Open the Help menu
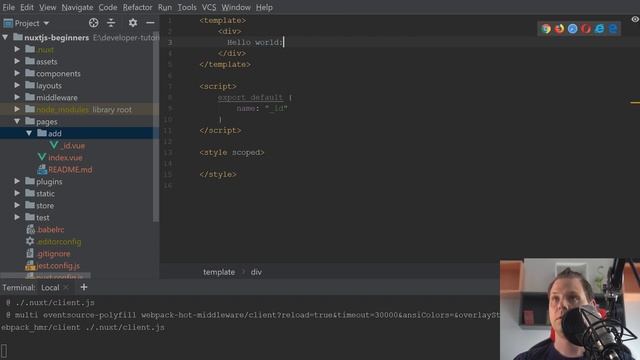640x360 pixels. tap(264, 7)
